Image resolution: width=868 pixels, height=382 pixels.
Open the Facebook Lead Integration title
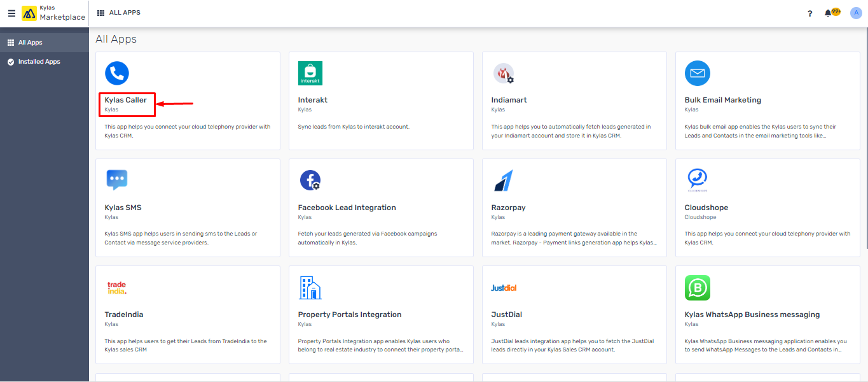pos(347,208)
